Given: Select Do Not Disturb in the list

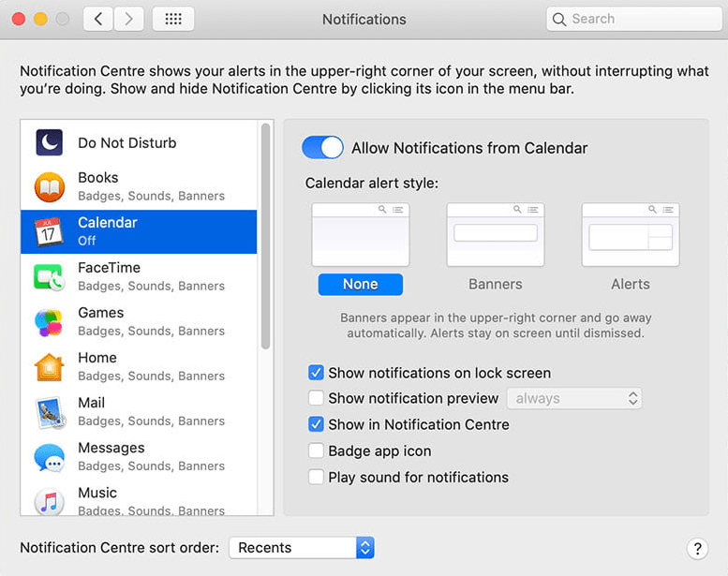Looking at the screenshot, I should tap(139, 142).
